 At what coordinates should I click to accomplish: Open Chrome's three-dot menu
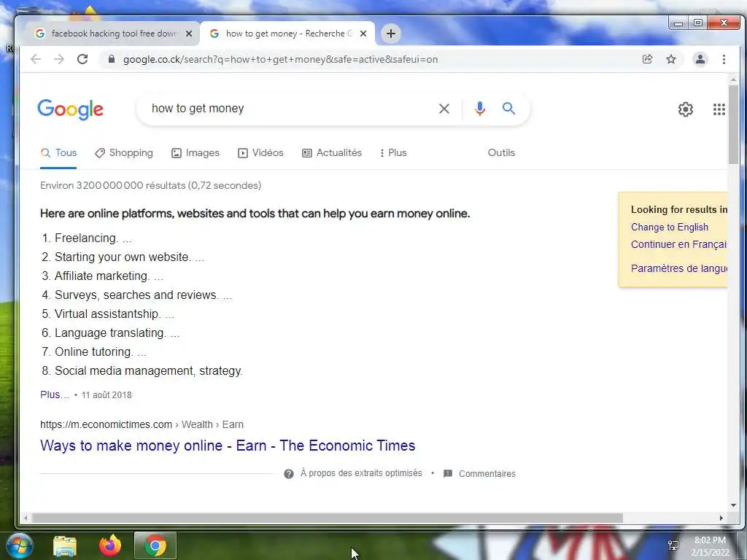[724, 59]
